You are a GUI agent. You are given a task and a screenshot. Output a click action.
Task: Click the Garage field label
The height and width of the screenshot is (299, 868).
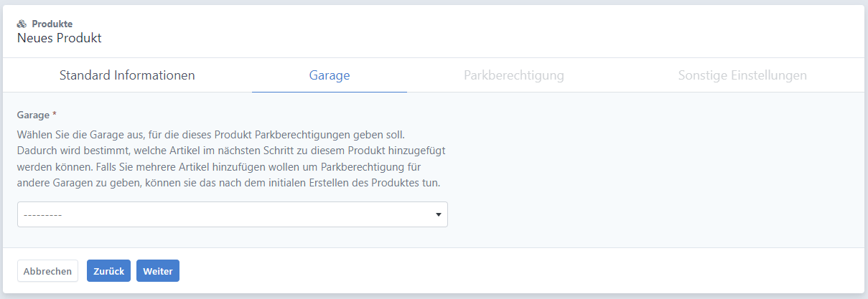point(33,115)
